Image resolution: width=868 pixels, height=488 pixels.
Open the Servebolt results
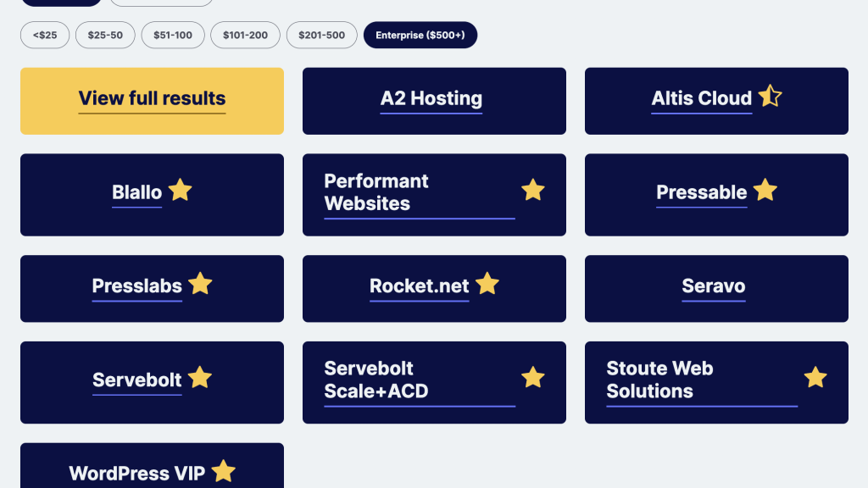pos(136,380)
